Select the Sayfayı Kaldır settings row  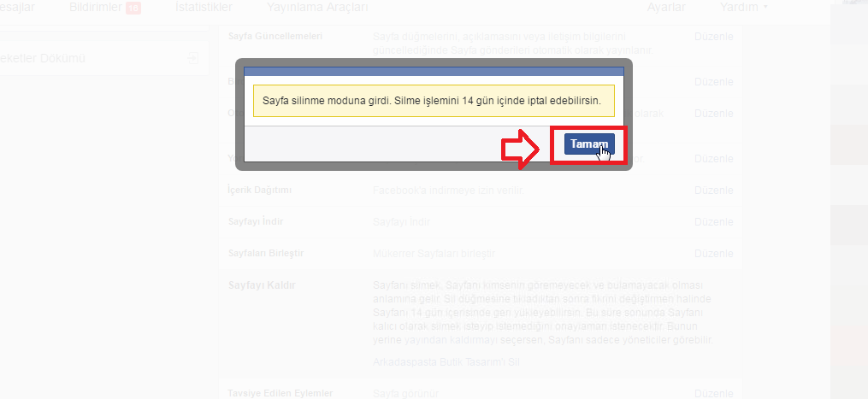click(x=481, y=324)
